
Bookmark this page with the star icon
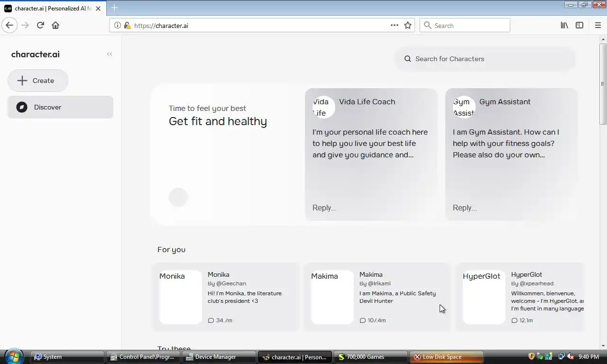point(408,25)
